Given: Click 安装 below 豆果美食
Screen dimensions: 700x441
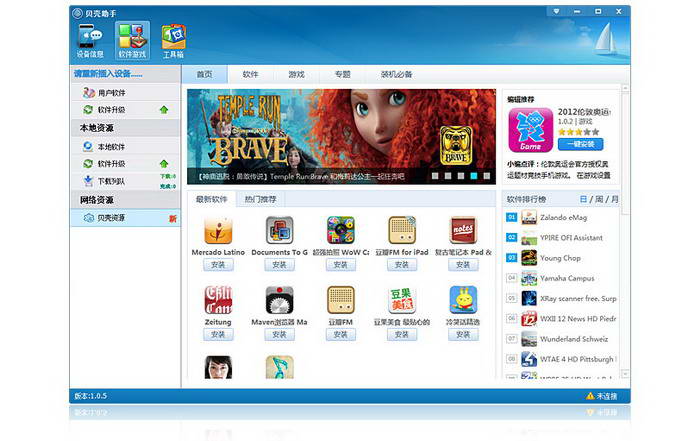Looking at the screenshot, I should click(x=402, y=334).
